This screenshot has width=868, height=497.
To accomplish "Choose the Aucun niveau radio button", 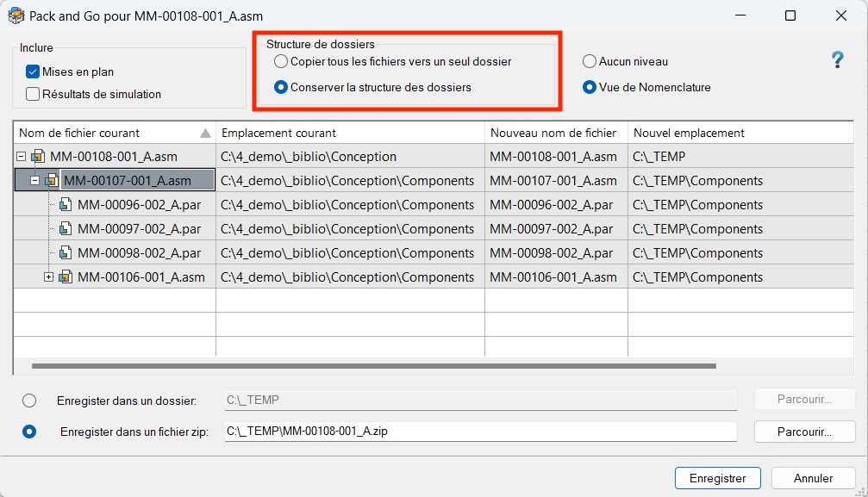I will point(589,61).
